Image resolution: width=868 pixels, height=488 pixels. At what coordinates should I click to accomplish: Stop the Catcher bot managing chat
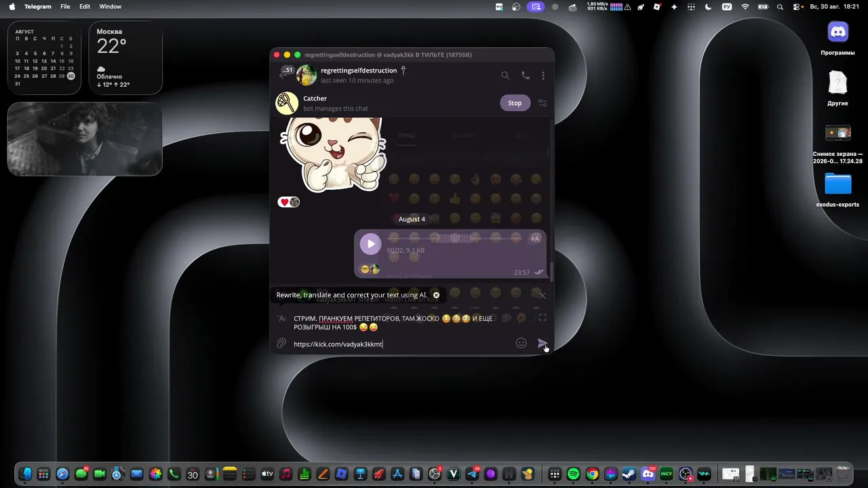tap(515, 103)
